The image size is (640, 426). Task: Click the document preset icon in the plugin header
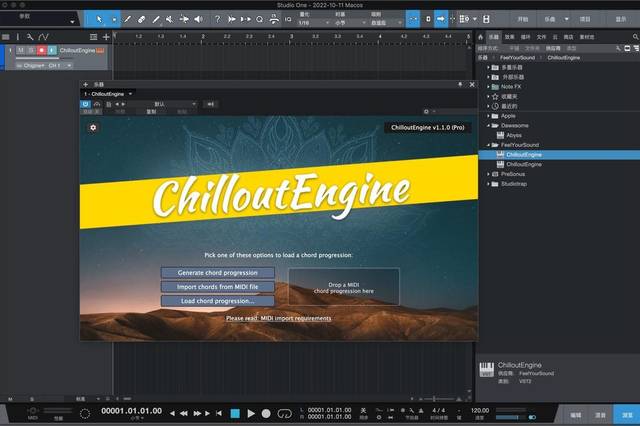[109, 104]
